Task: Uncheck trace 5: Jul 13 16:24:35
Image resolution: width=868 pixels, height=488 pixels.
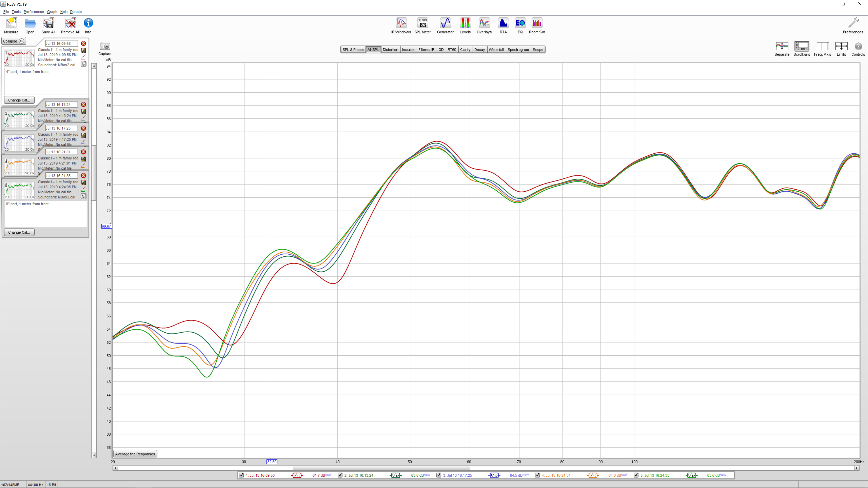Action: (x=636, y=475)
